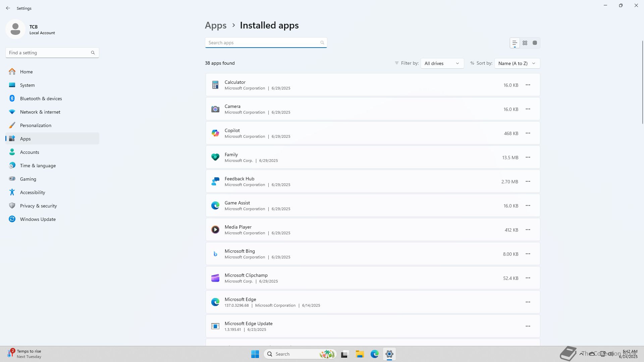
Task: Click the Apps breadcrumb link
Action: (216, 25)
